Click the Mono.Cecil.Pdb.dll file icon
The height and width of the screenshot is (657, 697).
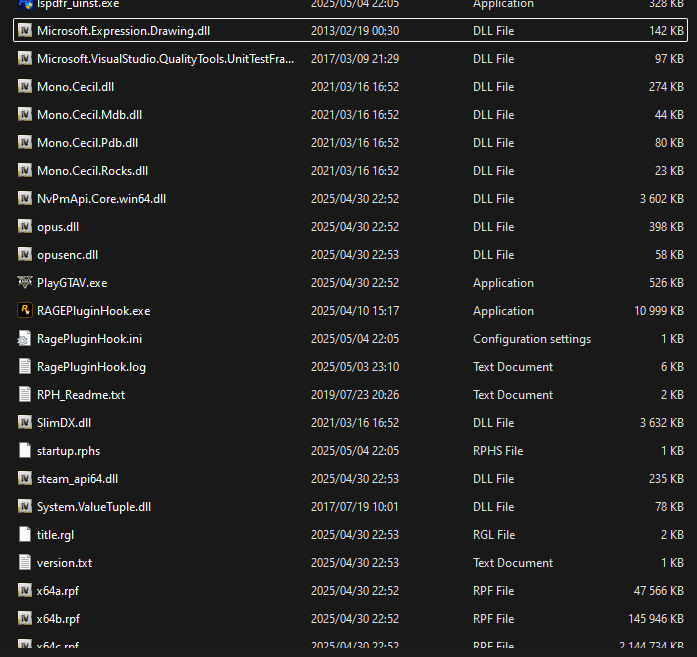24,142
